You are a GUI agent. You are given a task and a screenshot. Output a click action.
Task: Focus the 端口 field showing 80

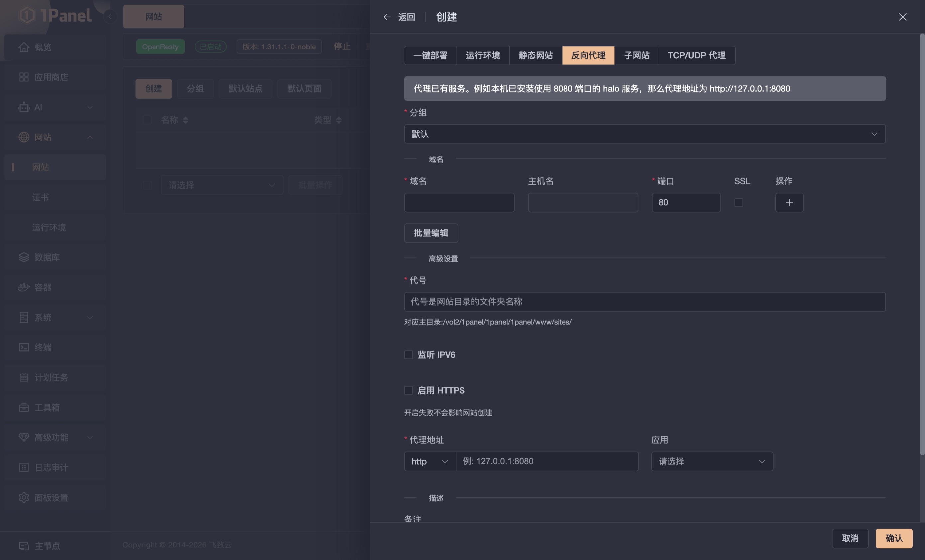pos(686,203)
